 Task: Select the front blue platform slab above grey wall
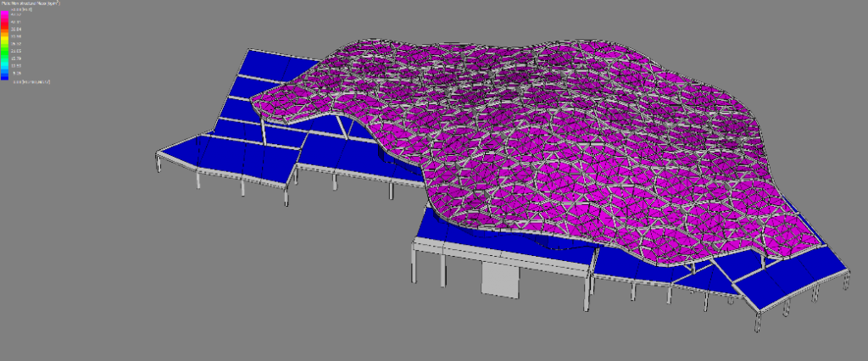click(500, 247)
